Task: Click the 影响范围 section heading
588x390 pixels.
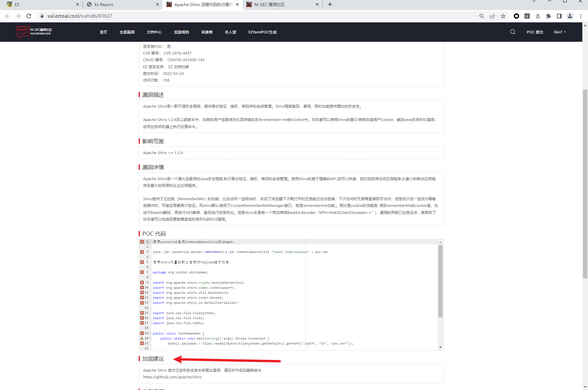Action: coord(153,141)
